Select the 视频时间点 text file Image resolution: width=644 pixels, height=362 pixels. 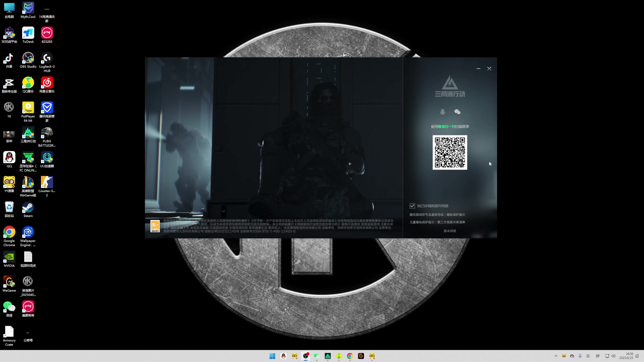28,259
